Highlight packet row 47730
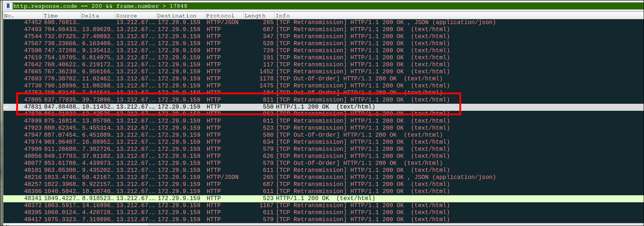 323,86
